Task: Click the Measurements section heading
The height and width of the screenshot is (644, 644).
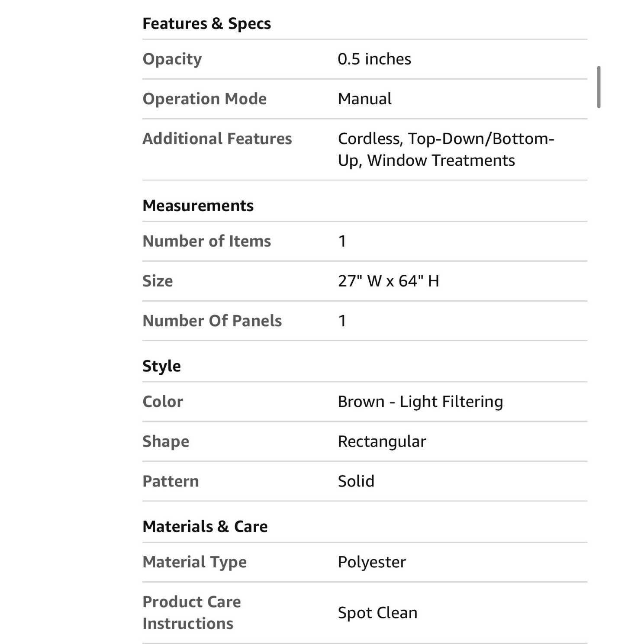Action: pos(198,206)
